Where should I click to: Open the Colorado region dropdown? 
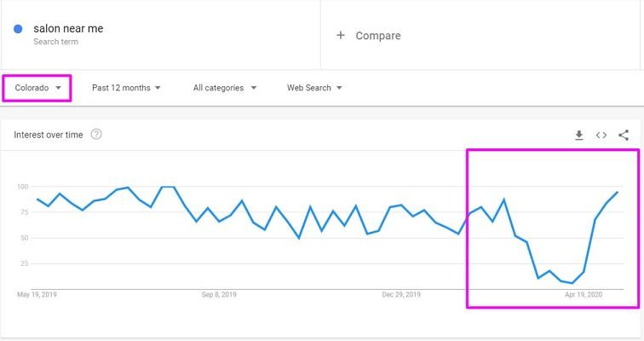tap(37, 88)
